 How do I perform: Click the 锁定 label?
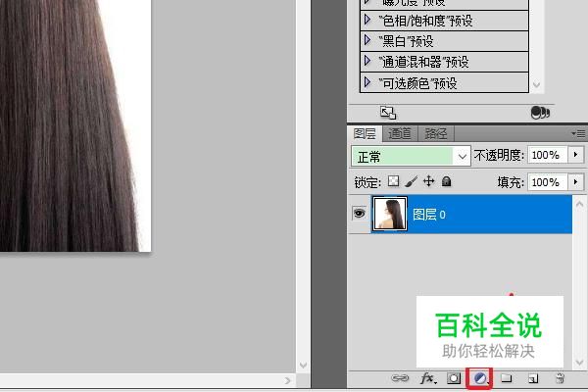367,182
